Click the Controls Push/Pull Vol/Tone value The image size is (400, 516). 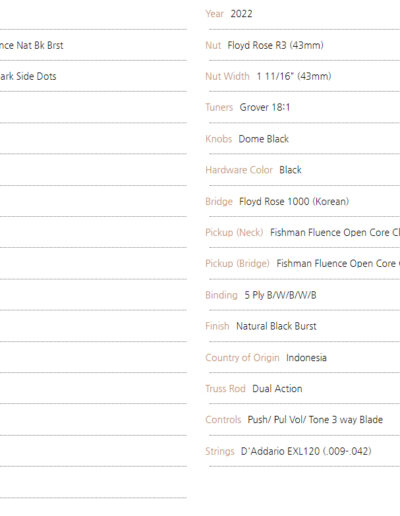tap(315, 420)
